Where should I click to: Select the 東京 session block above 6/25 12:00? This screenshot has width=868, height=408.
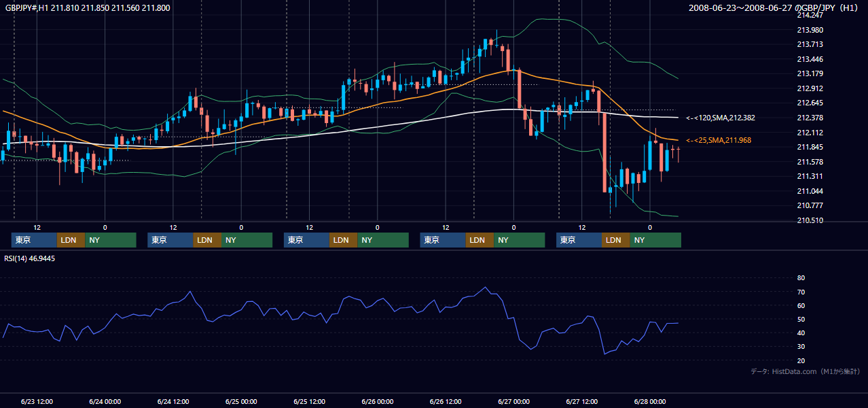306,240
